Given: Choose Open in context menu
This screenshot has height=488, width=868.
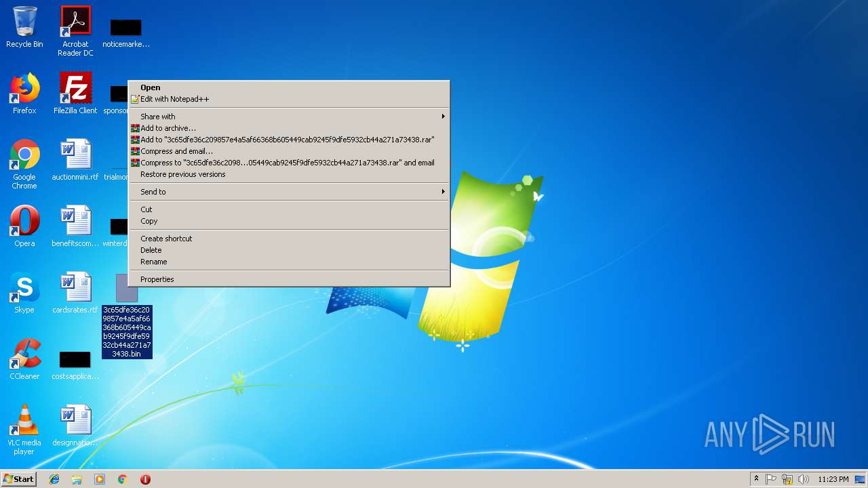Looking at the screenshot, I should (289, 87).
